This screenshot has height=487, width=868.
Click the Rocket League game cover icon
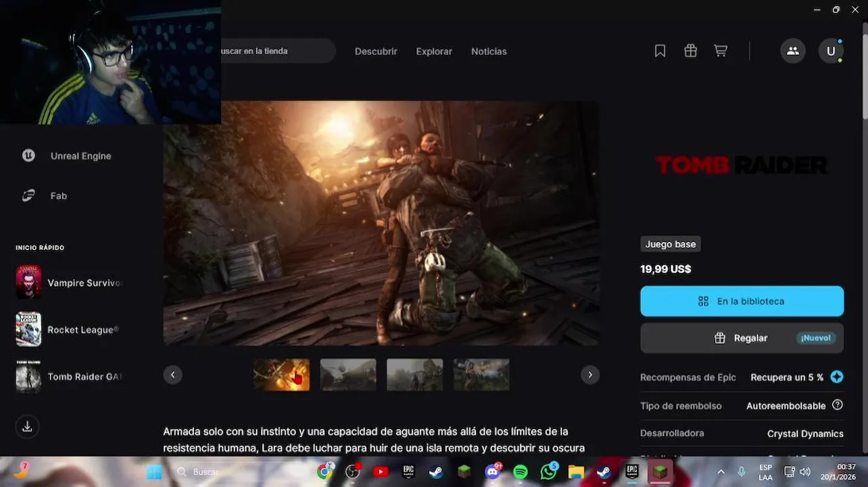[x=28, y=329]
